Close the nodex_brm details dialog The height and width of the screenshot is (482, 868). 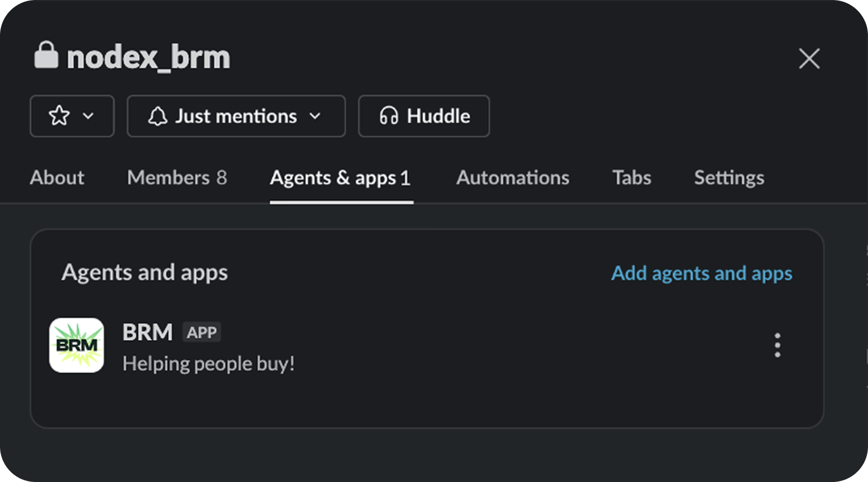point(809,59)
